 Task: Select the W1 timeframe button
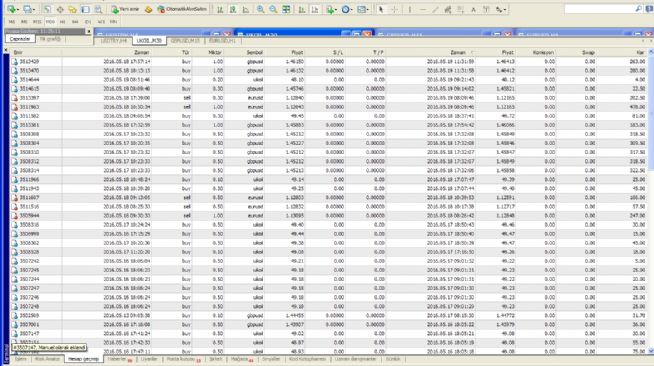(101, 22)
